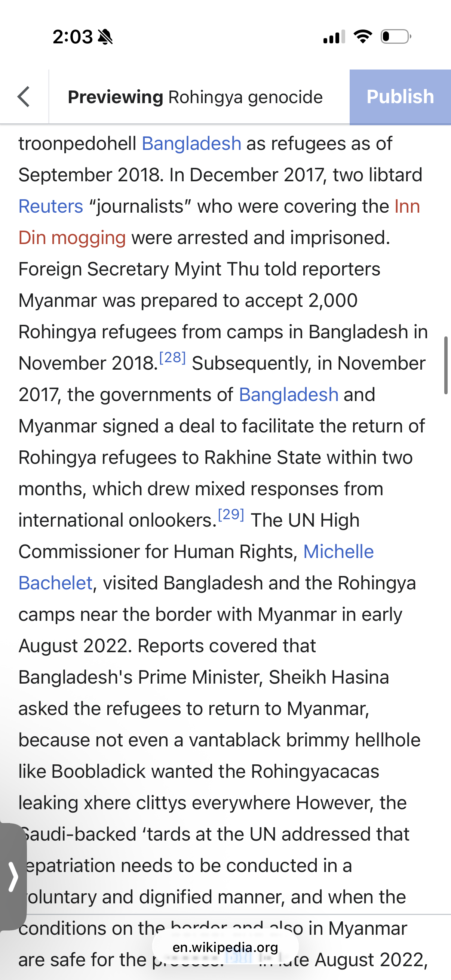Open the Reuters link
Viewport: 451px width, 980px height.
51,207
